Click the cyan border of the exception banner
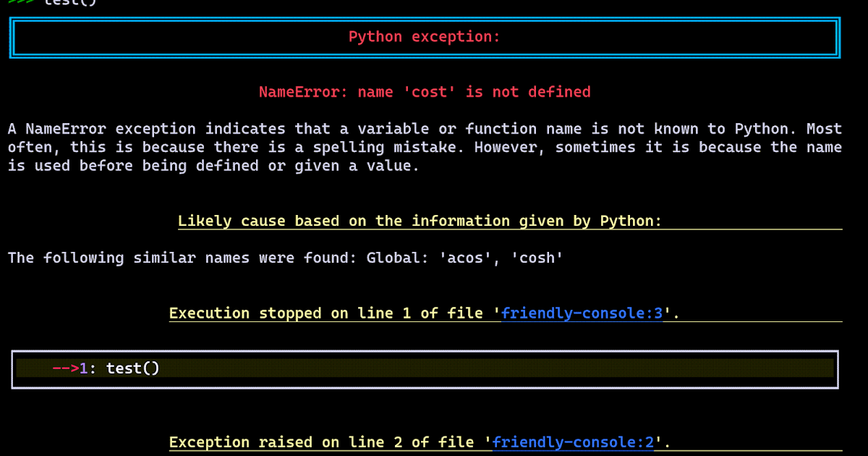This screenshot has width=868, height=456. click(425, 17)
